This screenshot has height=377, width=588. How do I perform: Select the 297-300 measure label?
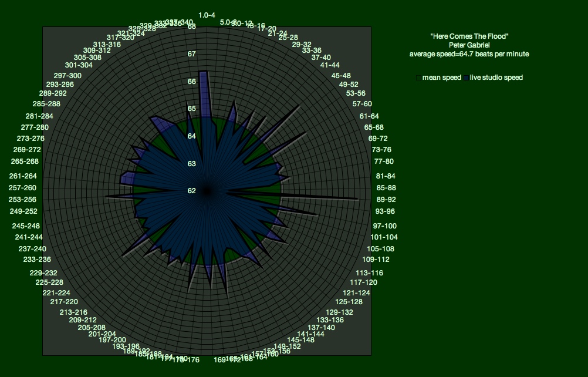click(67, 75)
